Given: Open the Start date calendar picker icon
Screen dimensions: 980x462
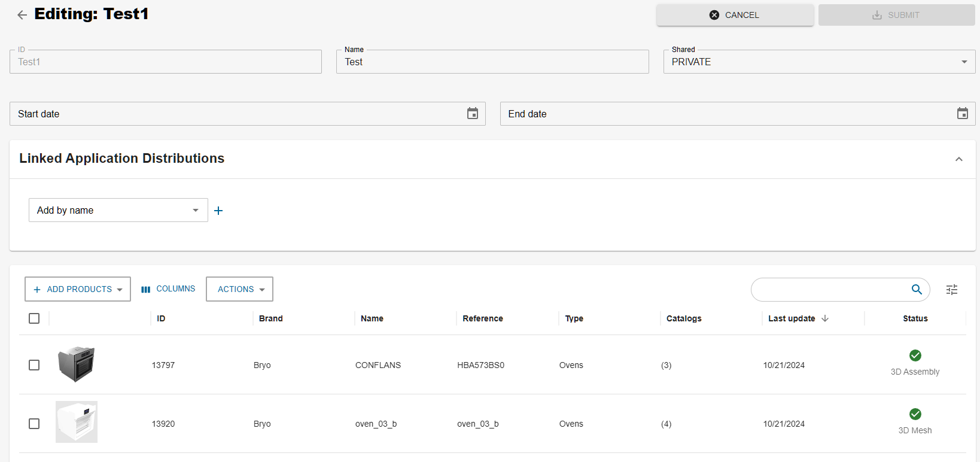Looking at the screenshot, I should pyautogui.click(x=473, y=114).
